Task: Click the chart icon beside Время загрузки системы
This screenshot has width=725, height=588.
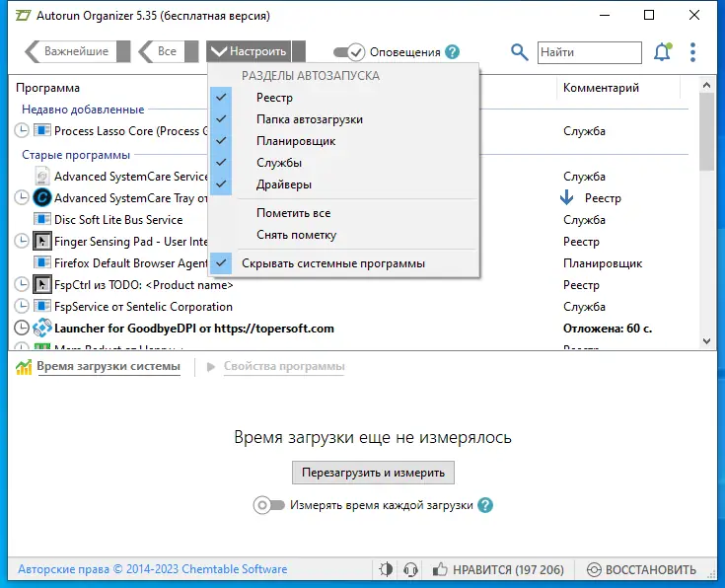Action: coord(24,367)
